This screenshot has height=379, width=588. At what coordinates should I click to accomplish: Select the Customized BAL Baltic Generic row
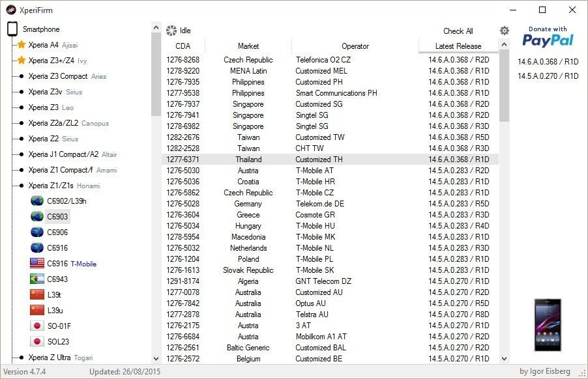pos(330,348)
